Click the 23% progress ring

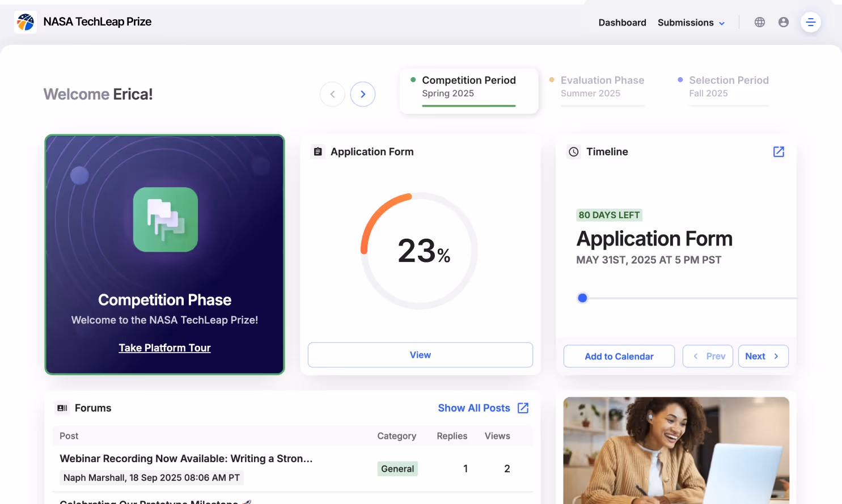[x=420, y=251]
